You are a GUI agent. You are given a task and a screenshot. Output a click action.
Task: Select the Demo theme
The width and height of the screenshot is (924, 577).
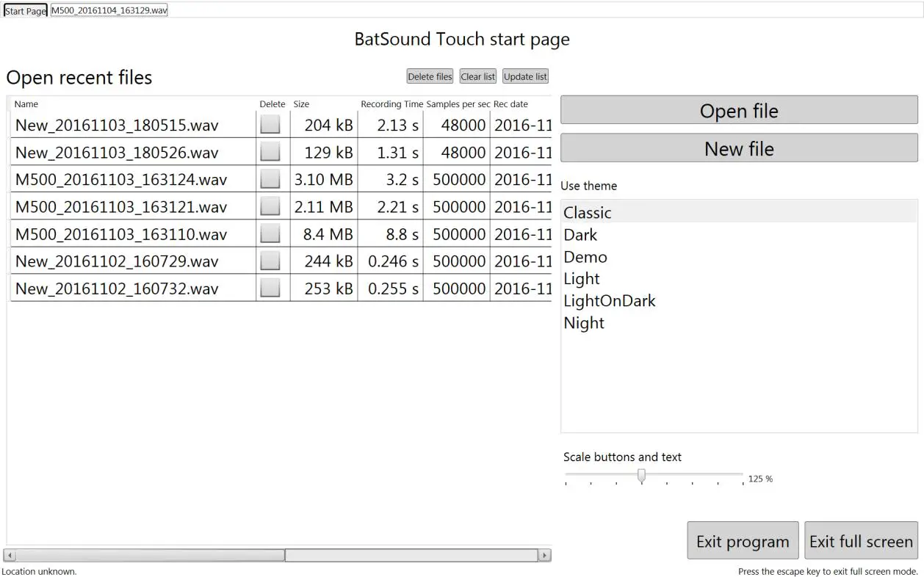[585, 256]
